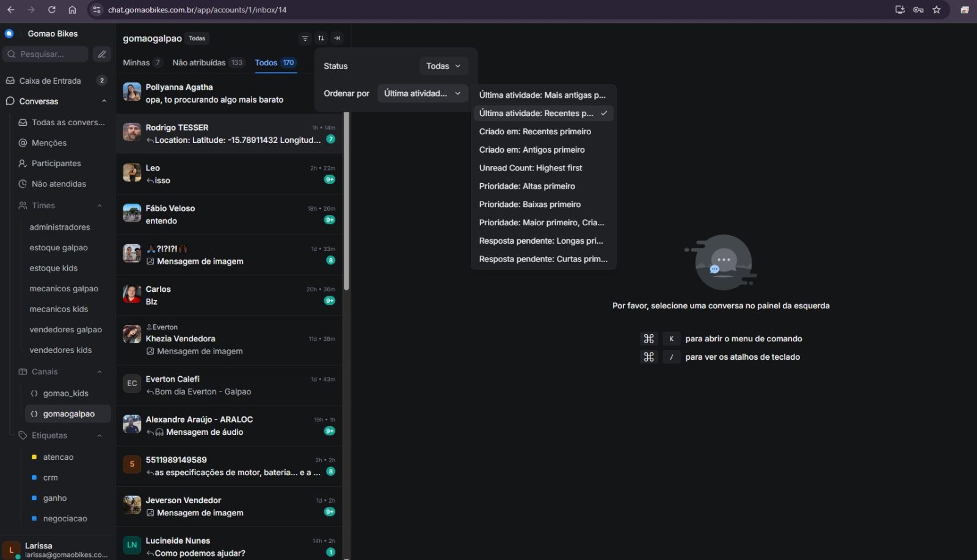This screenshot has height=560, width=977.
Task: Click the browser reload icon
Action: 52,10
